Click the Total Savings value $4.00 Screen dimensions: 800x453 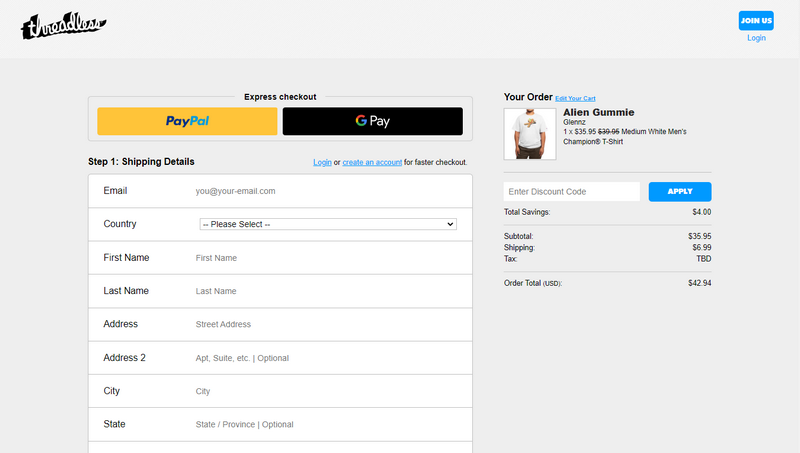click(x=702, y=212)
